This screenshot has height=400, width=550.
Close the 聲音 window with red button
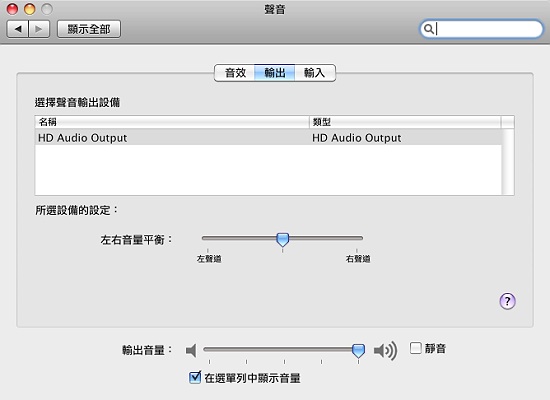[x=13, y=9]
